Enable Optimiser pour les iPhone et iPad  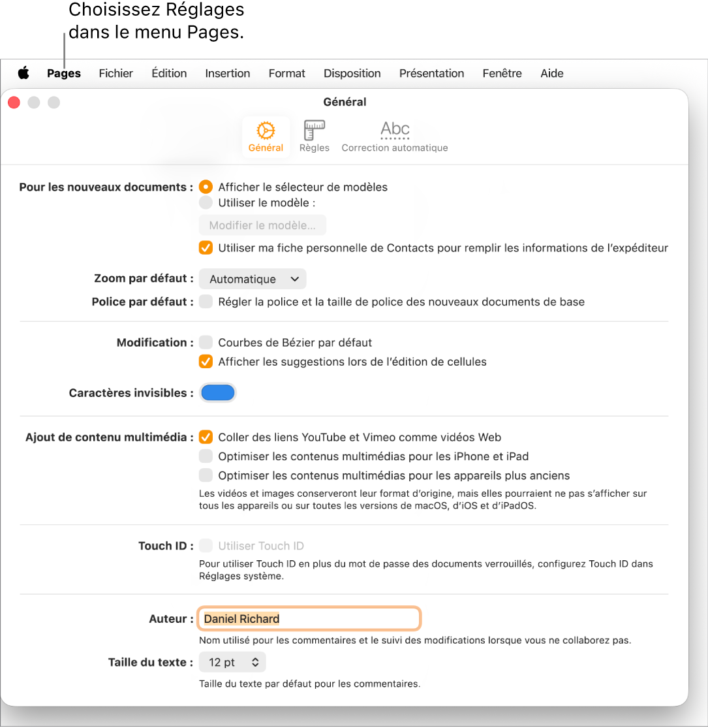(206, 456)
